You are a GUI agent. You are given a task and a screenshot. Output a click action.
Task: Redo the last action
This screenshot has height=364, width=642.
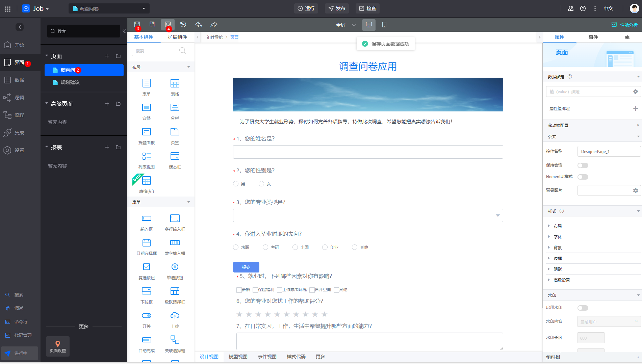point(214,24)
